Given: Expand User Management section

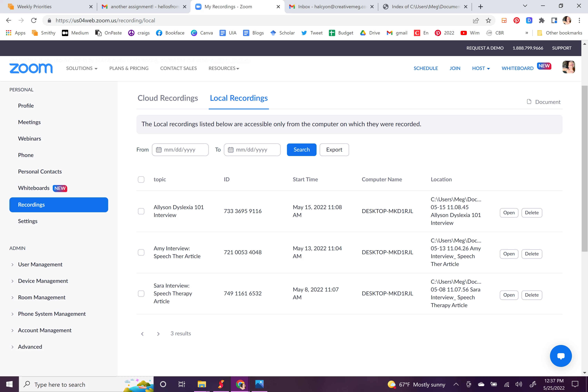Looking at the screenshot, I should point(40,264).
